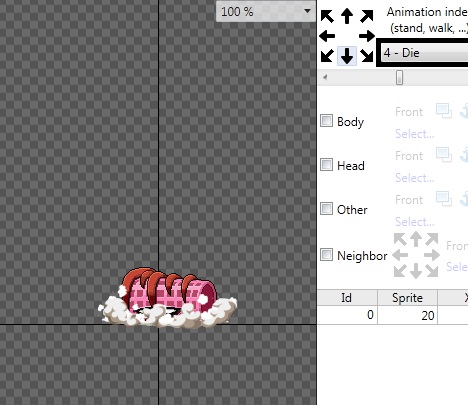Open the 100 % zoom dropdown
468x405 pixels.
click(x=266, y=12)
